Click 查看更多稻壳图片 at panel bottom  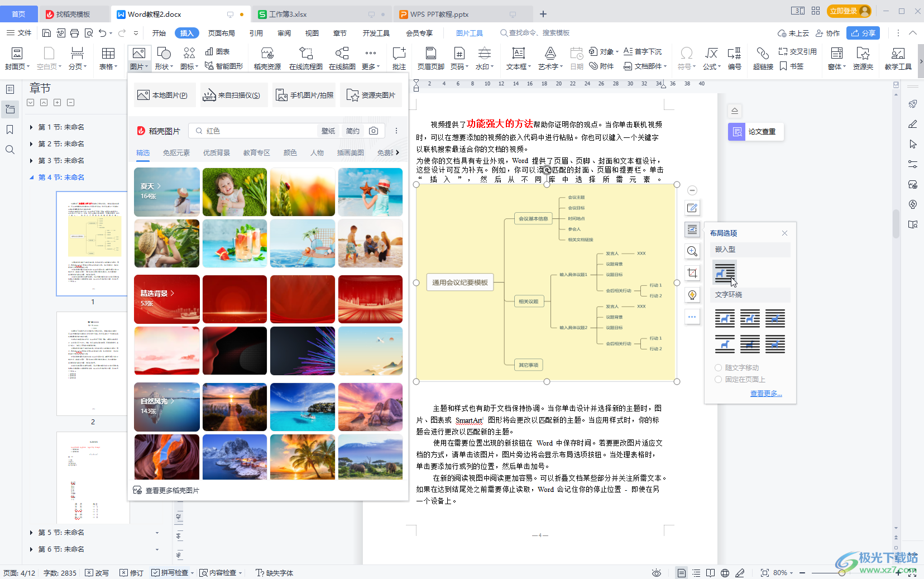166,490
